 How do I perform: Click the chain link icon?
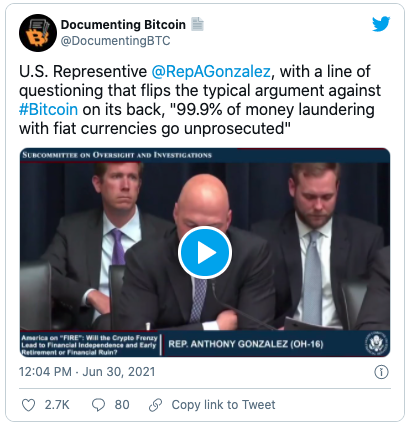tap(155, 405)
